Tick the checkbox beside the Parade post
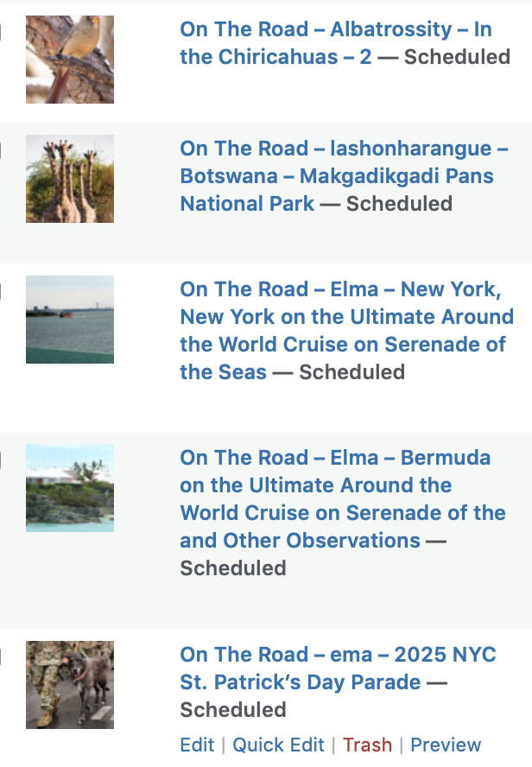Viewport: 532px width, 767px height. [0, 657]
